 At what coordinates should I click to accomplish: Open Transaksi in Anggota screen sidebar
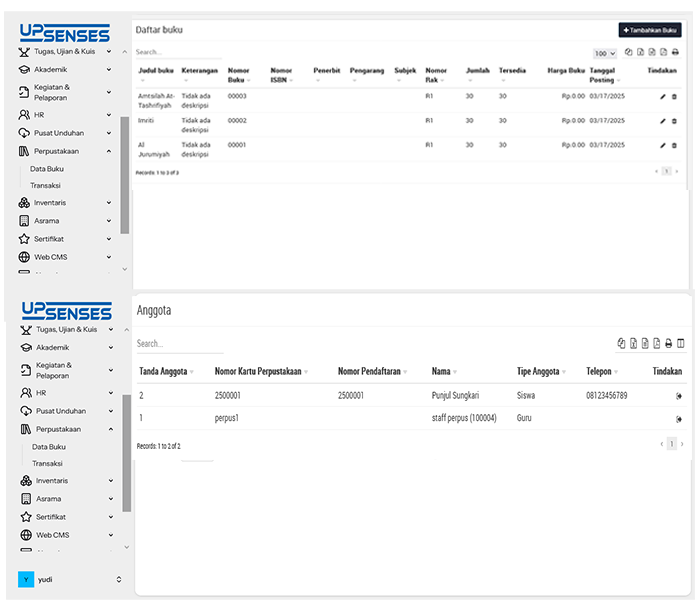click(47, 463)
